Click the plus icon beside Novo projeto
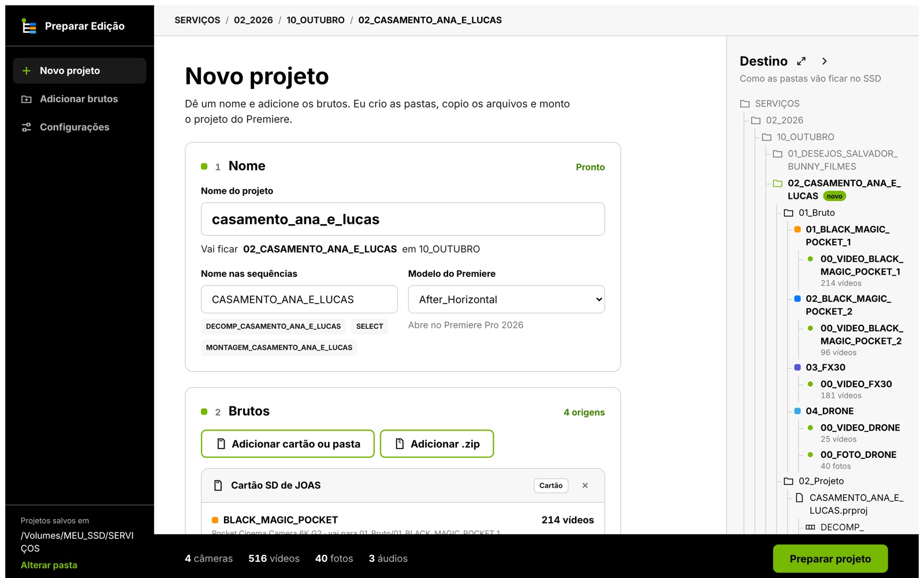The image size is (924, 578). (27, 71)
